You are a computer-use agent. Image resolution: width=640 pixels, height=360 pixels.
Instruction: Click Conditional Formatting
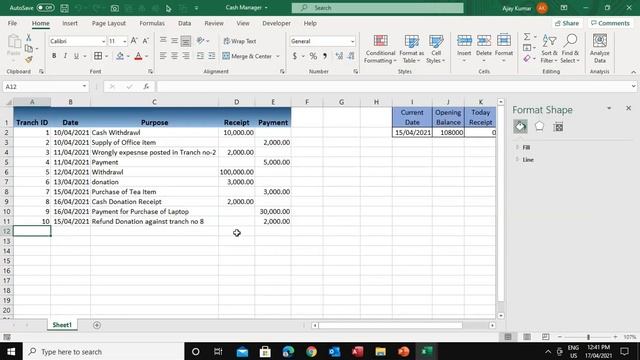[x=380, y=49]
